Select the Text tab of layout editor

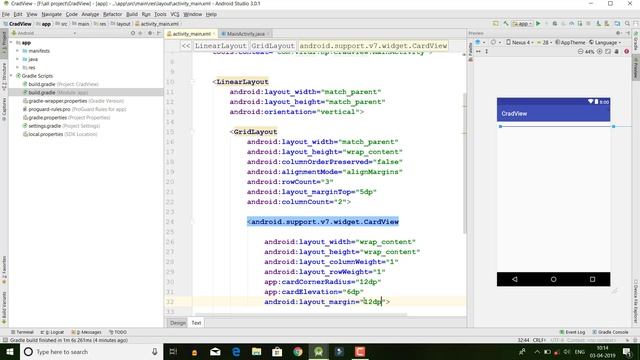pyautogui.click(x=196, y=322)
